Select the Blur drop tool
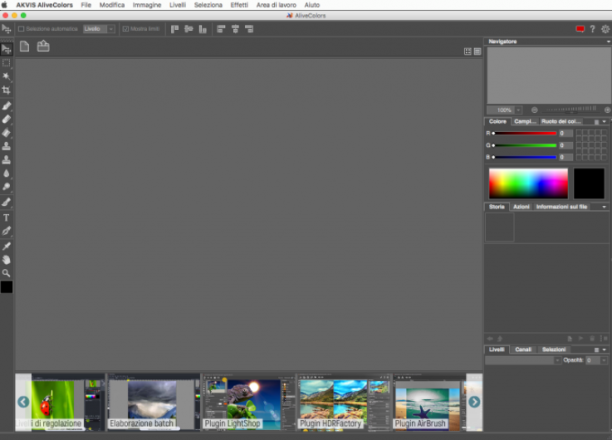The height and width of the screenshot is (440, 612). [6, 173]
